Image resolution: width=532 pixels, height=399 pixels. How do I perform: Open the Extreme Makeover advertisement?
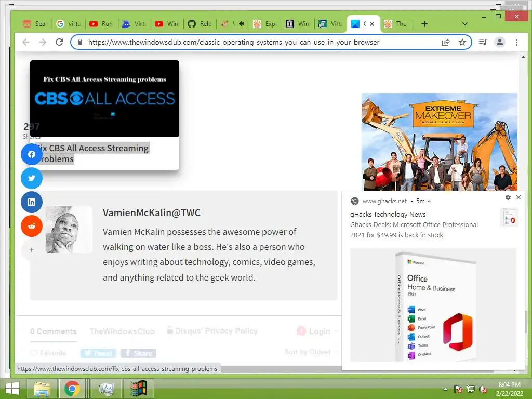440,142
